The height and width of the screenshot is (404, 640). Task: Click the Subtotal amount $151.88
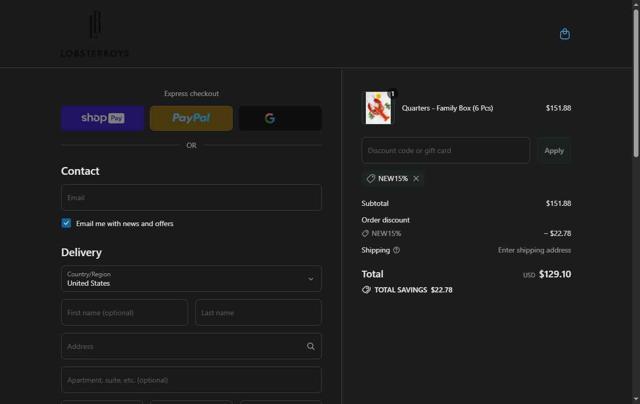(558, 203)
